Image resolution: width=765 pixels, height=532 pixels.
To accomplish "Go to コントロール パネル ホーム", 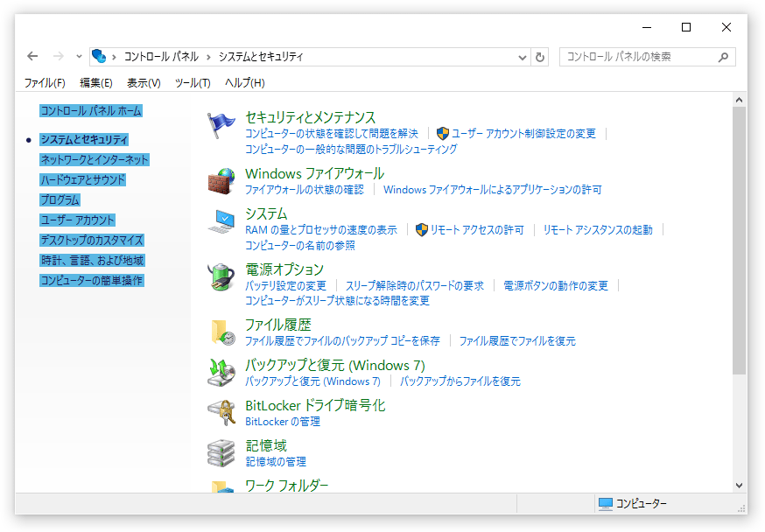I will click(91, 111).
